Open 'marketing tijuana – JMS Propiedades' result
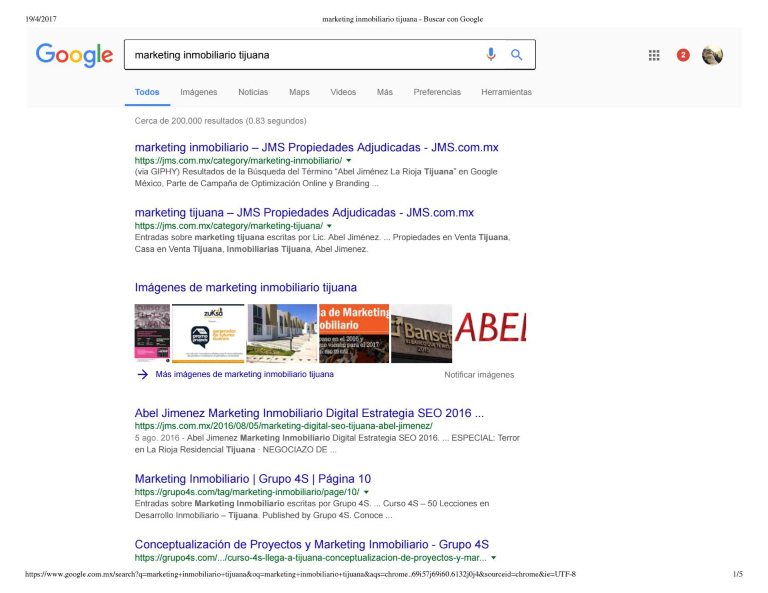768x593 pixels. coord(304,213)
